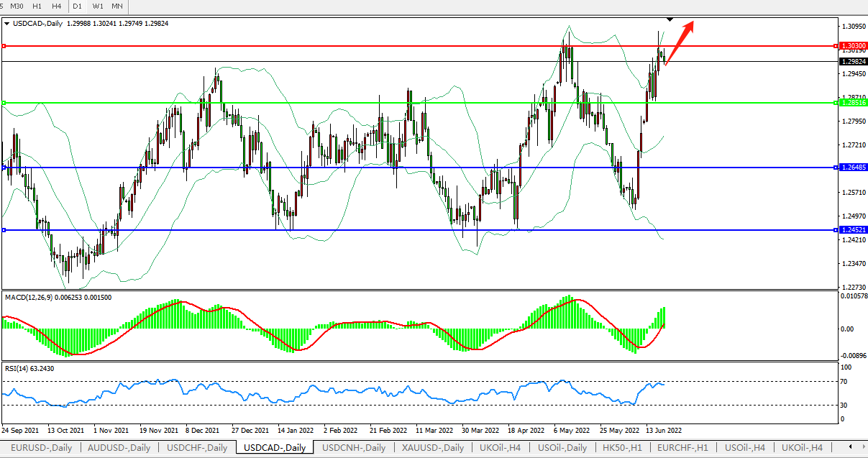Toggle the active D1 timeframe button
868x458 pixels.
(77, 6)
